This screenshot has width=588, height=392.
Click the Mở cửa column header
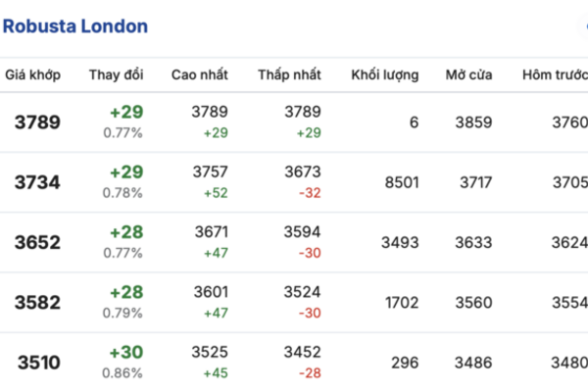click(468, 75)
